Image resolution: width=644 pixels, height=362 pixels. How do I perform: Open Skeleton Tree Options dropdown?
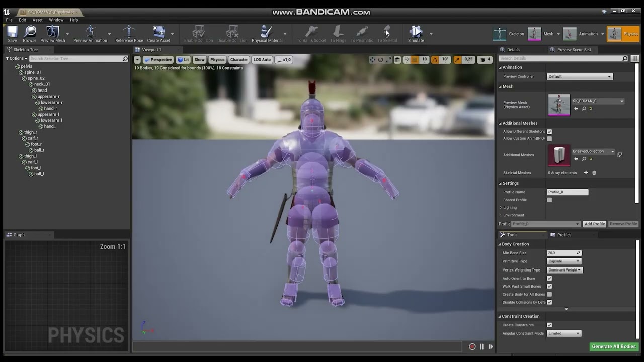coord(17,58)
